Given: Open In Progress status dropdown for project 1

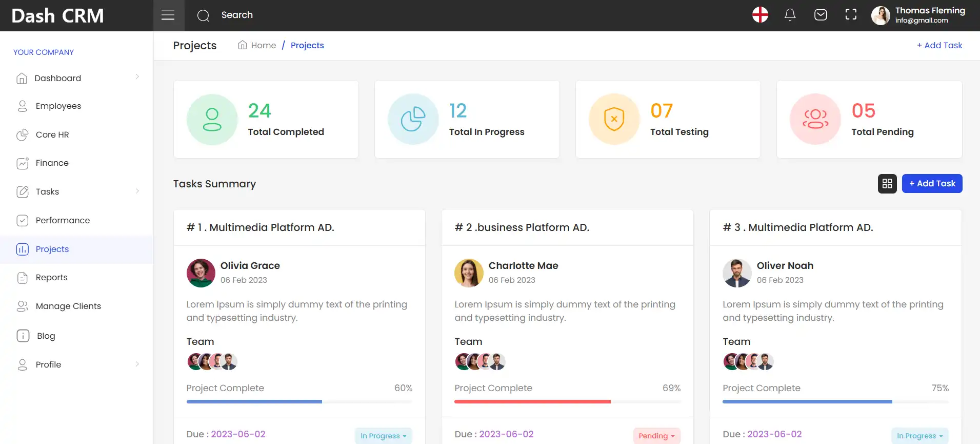Looking at the screenshot, I should [383, 436].
